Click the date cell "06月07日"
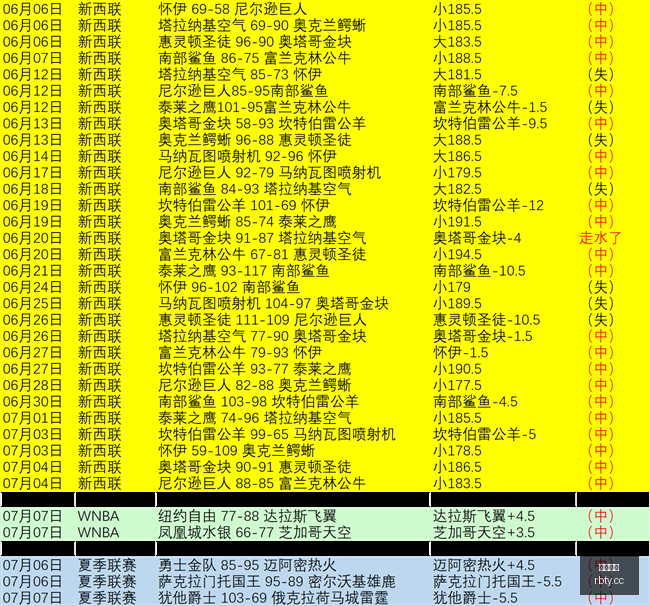The image size is (650, 606). click(32, 58)
